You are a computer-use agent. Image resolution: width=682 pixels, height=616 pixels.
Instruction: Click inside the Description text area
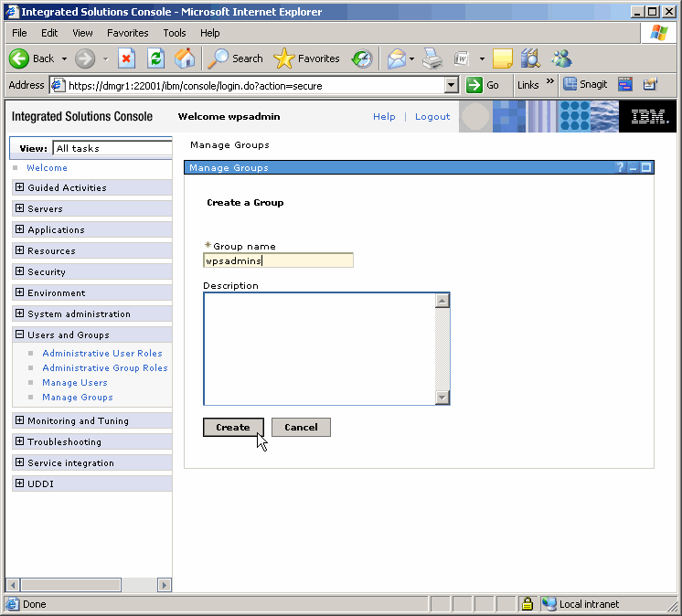pyautogui.click(x=318, y=348)
